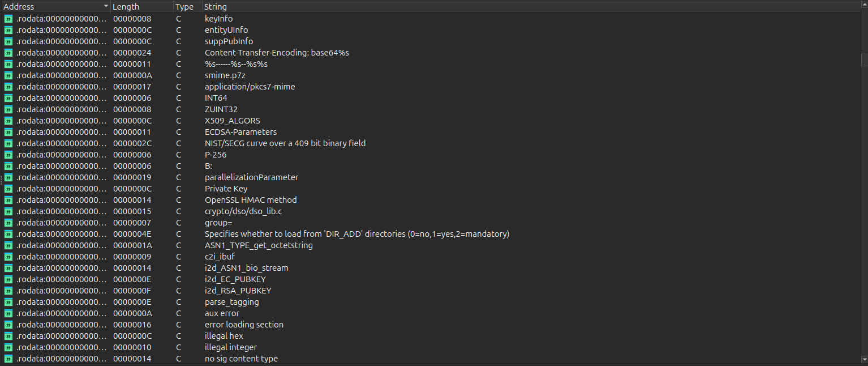Click the icon beside aux error row

pyautogui.click(x=8, y=313)
